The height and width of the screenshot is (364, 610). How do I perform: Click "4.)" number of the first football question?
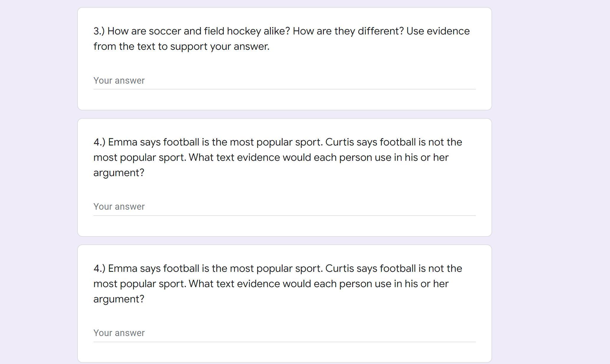tap(99, 142)
